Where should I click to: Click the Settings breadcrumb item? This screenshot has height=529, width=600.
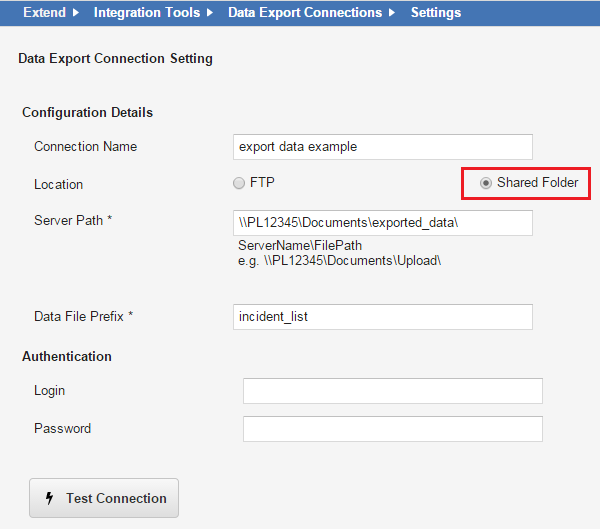435,13
